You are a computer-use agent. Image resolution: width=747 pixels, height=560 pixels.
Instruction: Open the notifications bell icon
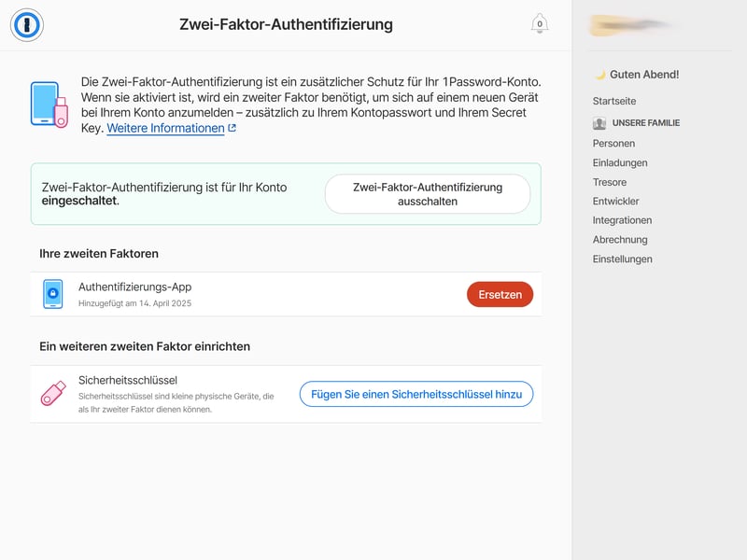(539, 24)
